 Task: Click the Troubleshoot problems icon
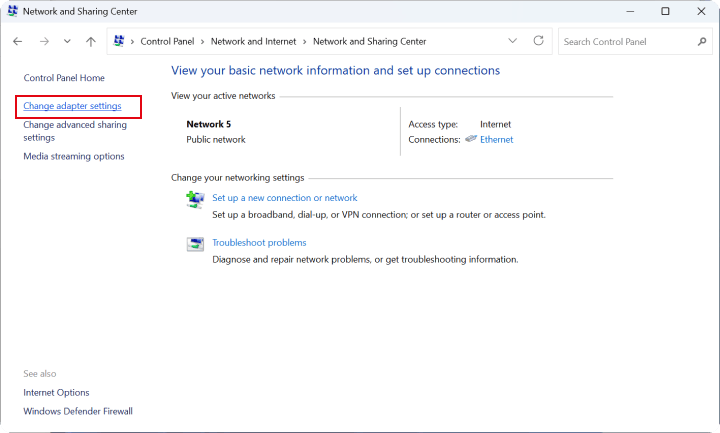point(195,244)
